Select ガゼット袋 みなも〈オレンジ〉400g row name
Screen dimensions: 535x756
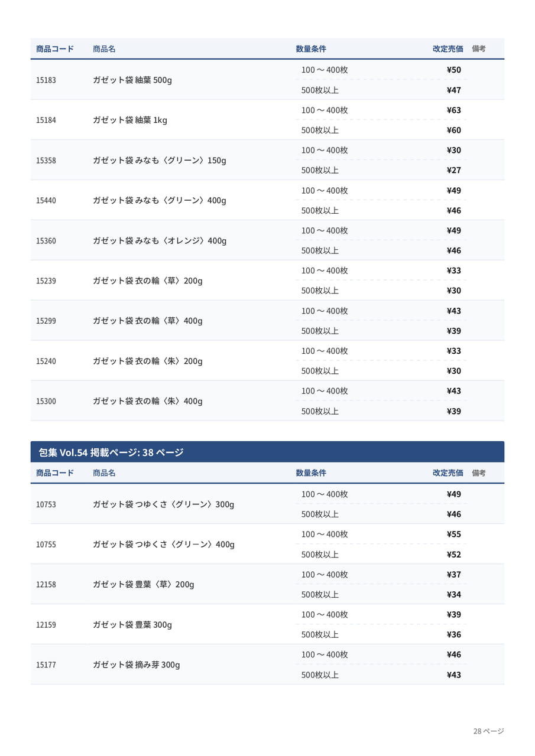coord(160,240)
